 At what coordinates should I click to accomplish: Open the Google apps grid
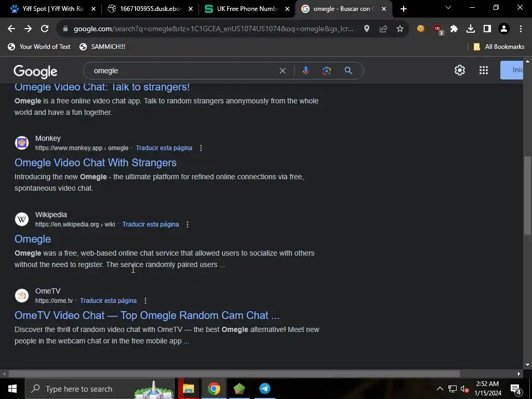pos(484,70)
